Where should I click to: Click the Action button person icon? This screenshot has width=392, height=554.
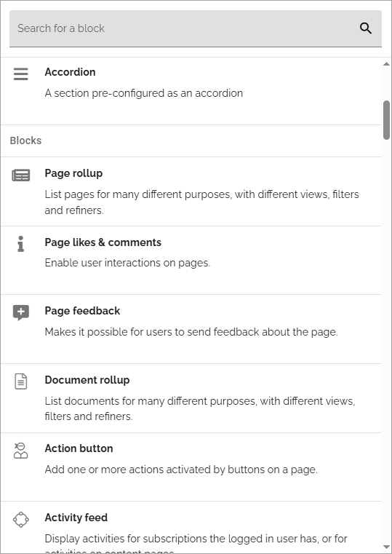(21, 450)
